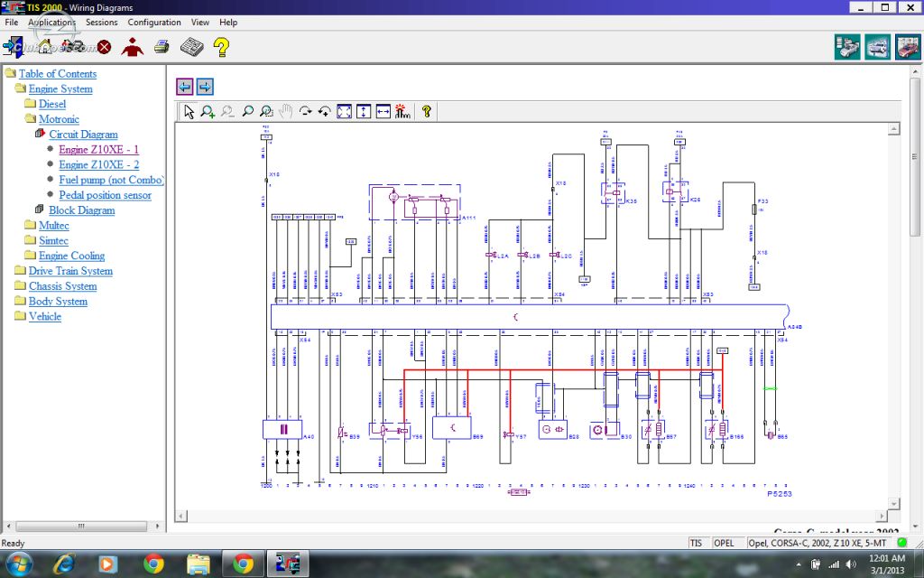Open the Configuration menu
Image resolution: width=924 pixels, height=578 pixels.
(154, 23)
